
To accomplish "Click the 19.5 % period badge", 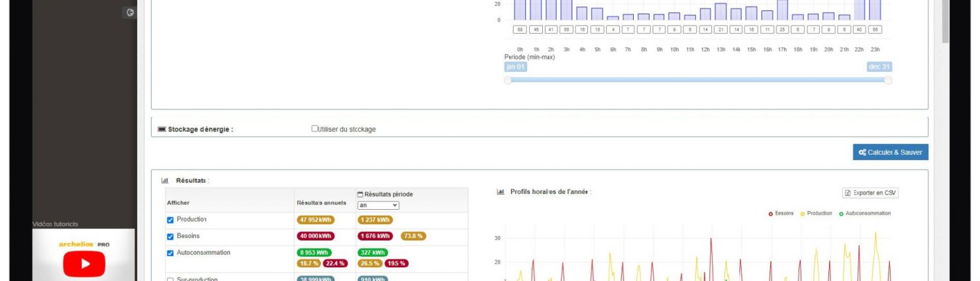I will click(x=397, y=263).
